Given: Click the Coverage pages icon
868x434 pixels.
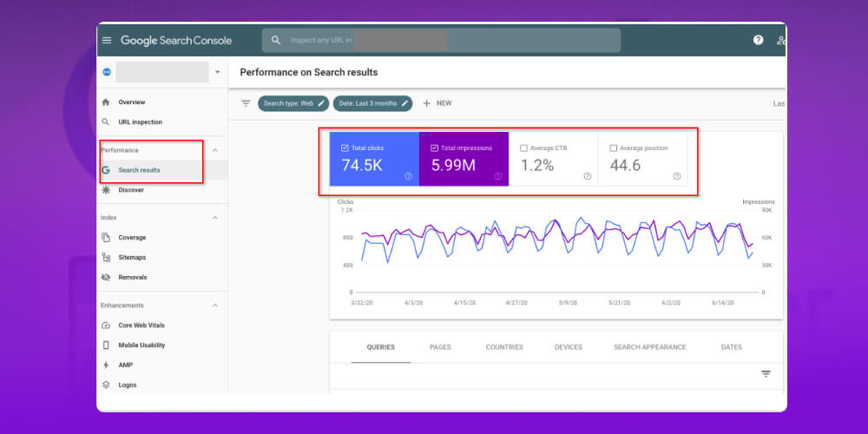Looking at the screenshot, I should pyautogui.click(x=106, y=238).
